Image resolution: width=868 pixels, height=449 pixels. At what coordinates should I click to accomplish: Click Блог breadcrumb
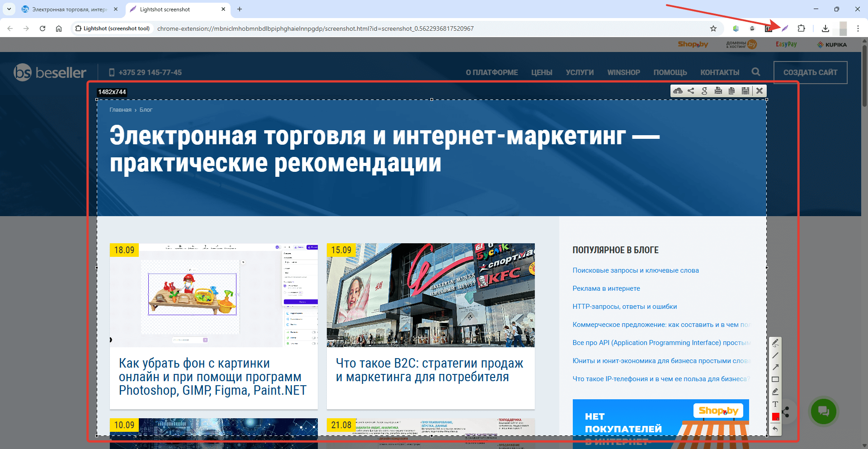pos(146,109)
